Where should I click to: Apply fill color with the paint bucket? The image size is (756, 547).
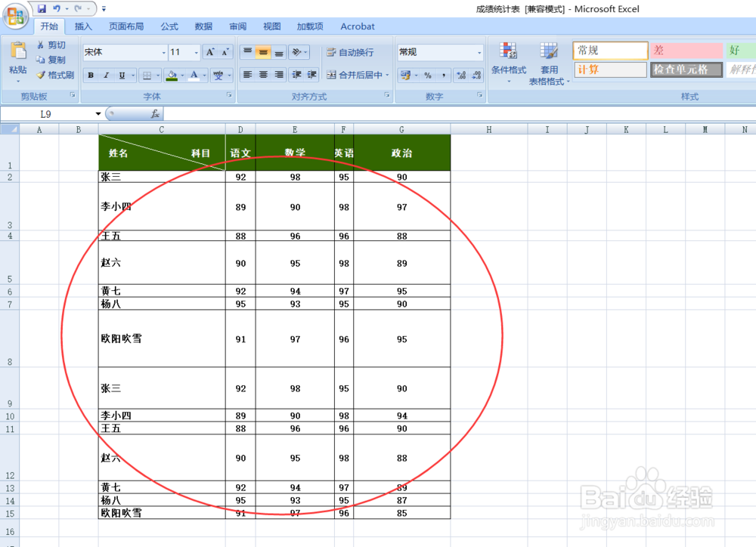(172, 76)
